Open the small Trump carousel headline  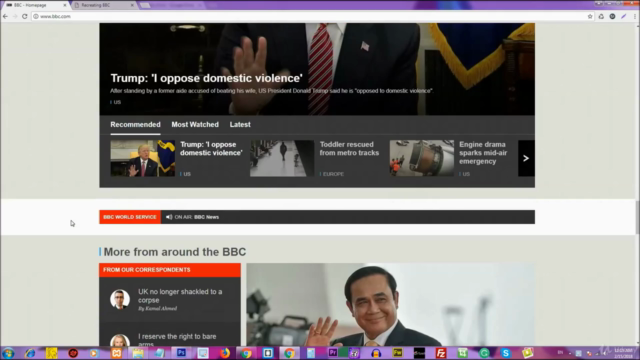tap(211, 149)
